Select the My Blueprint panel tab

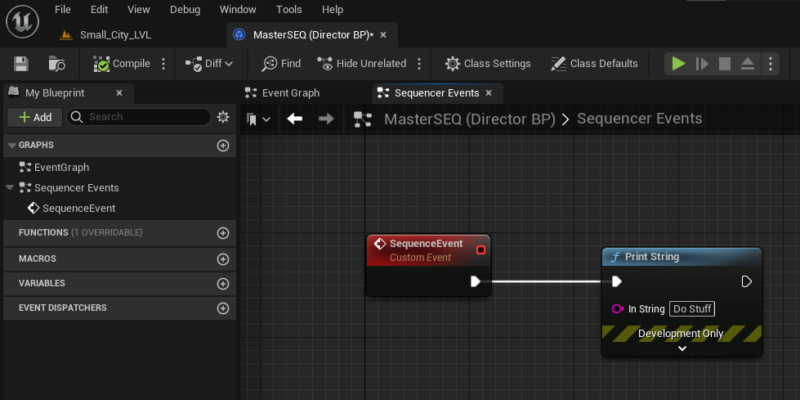(x=55, y=93)
